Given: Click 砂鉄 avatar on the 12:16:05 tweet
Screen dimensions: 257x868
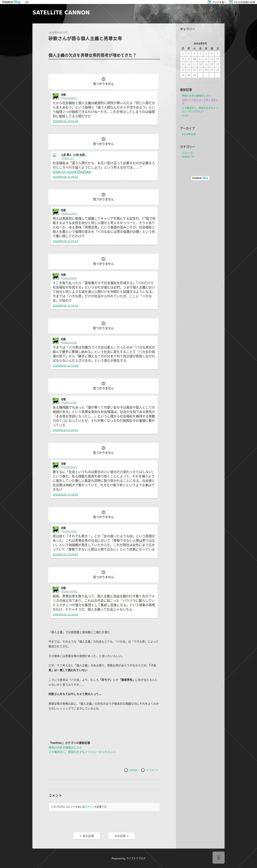Looking at the screenshot, I should 56,589.
